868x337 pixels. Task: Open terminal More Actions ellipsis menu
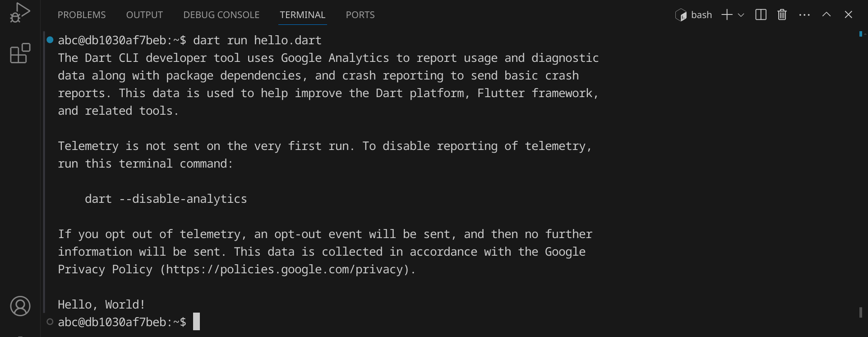pyautogui.click(x=804, y=15)
